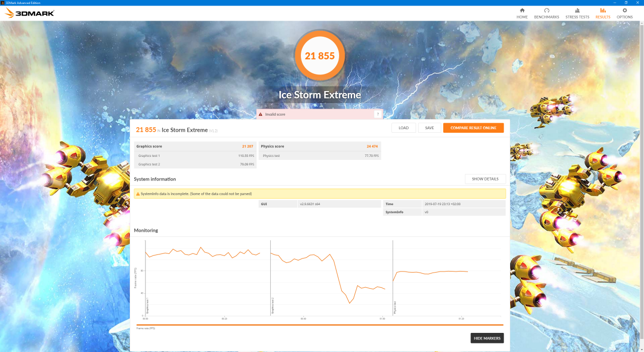Open the Benchmarks tab
This screenshot has height=352, width=644.
(546, 14)
